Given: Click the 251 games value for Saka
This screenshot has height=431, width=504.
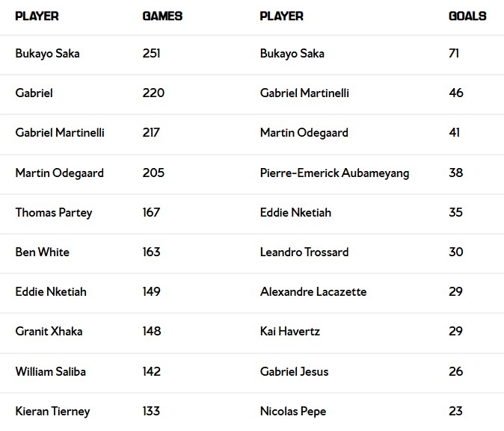Looking at the screenshot, I should [152, 54].
